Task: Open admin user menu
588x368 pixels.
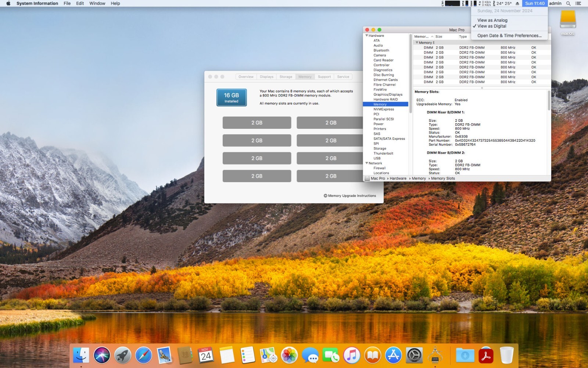Action: pos(555,3)
